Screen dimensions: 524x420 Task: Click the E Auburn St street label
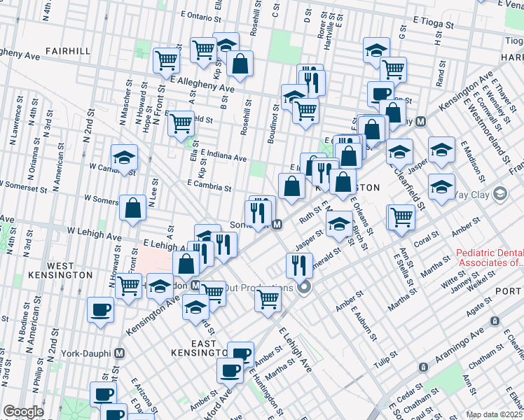[x=364, y=323]
